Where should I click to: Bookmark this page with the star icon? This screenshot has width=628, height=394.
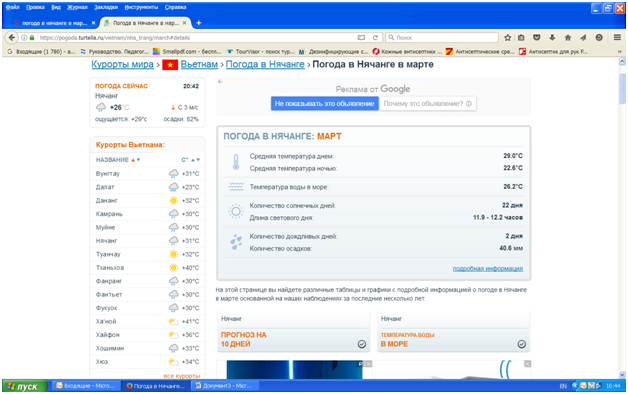tap(507, 38)
